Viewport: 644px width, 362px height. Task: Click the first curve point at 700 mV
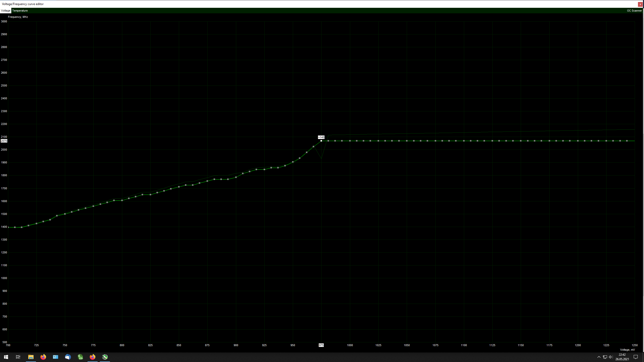pos(8,227)
